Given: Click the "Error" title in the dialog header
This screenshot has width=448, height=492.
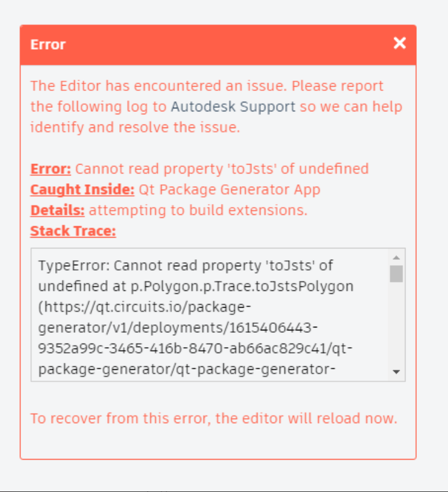Looking at the screenshot, I should pyautogui.click(x=48, y=44).
